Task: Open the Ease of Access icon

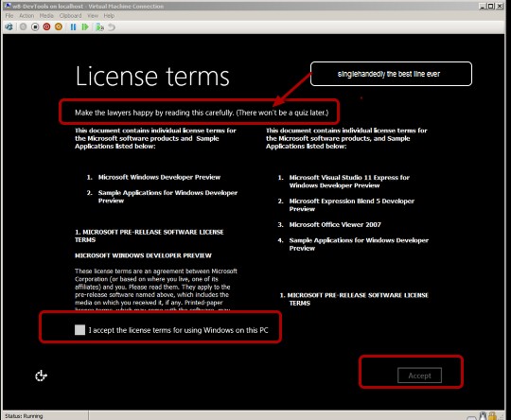Action: click(x=41, y=376)
